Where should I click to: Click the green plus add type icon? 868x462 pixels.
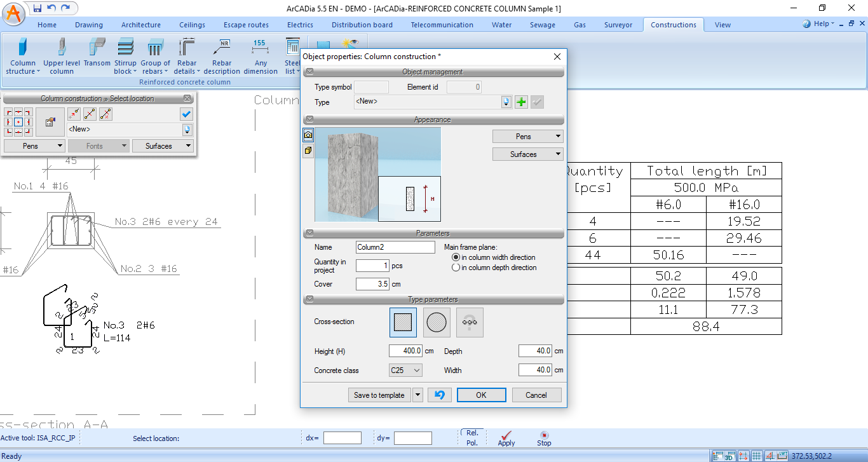[x=521, y=102]
